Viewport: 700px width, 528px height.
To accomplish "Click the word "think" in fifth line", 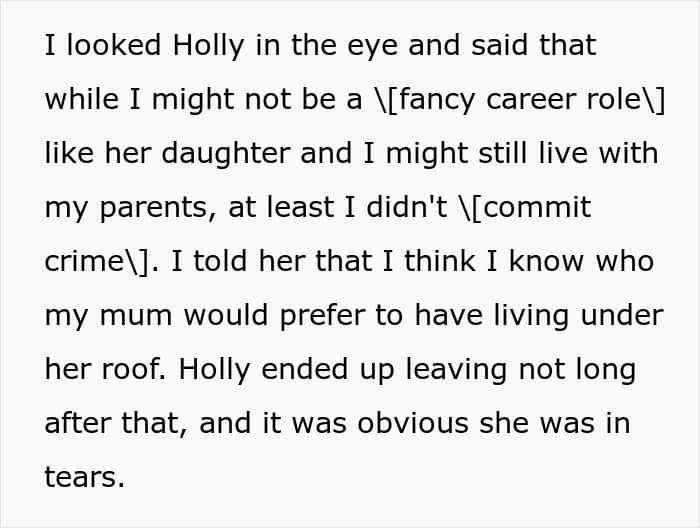I will tap(440, 261).
